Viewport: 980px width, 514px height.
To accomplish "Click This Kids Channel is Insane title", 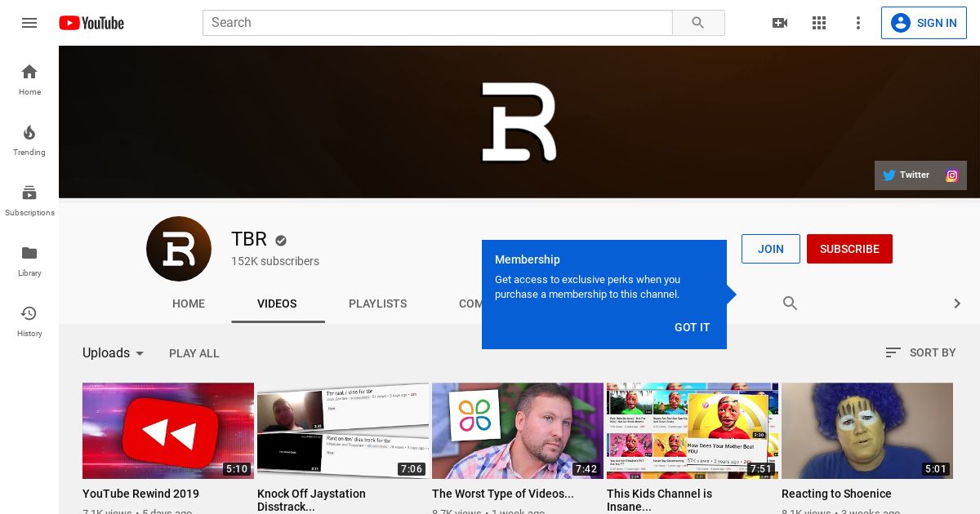I will coord(659,500).
